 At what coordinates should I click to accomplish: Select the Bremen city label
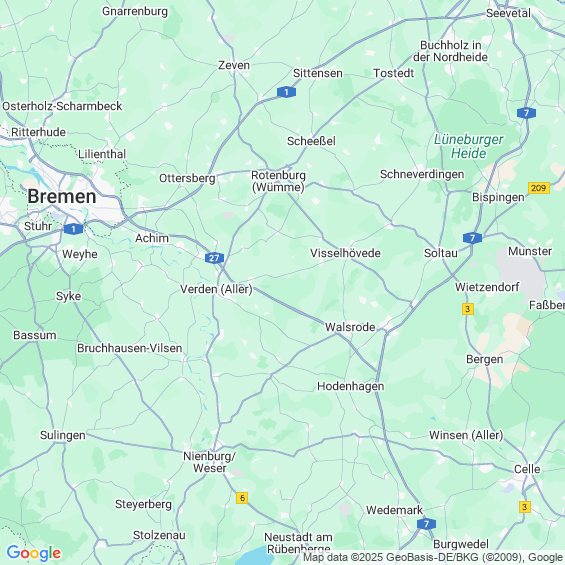62,197
